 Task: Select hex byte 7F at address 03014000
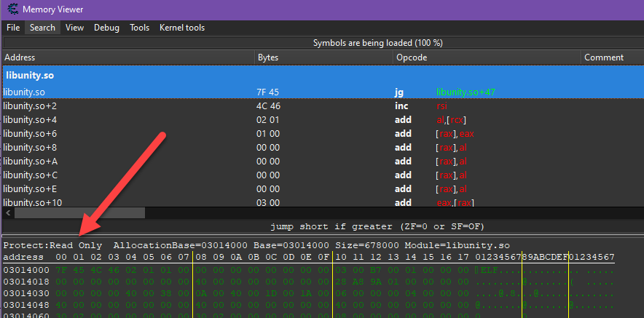60,270
